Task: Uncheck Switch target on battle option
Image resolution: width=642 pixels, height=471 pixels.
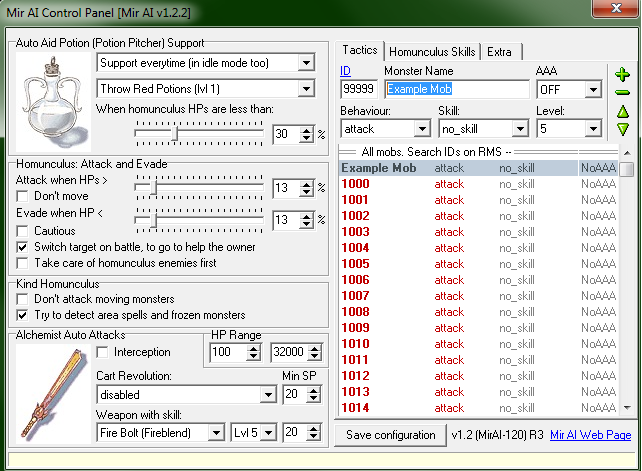Action: [x=22, y=247]
